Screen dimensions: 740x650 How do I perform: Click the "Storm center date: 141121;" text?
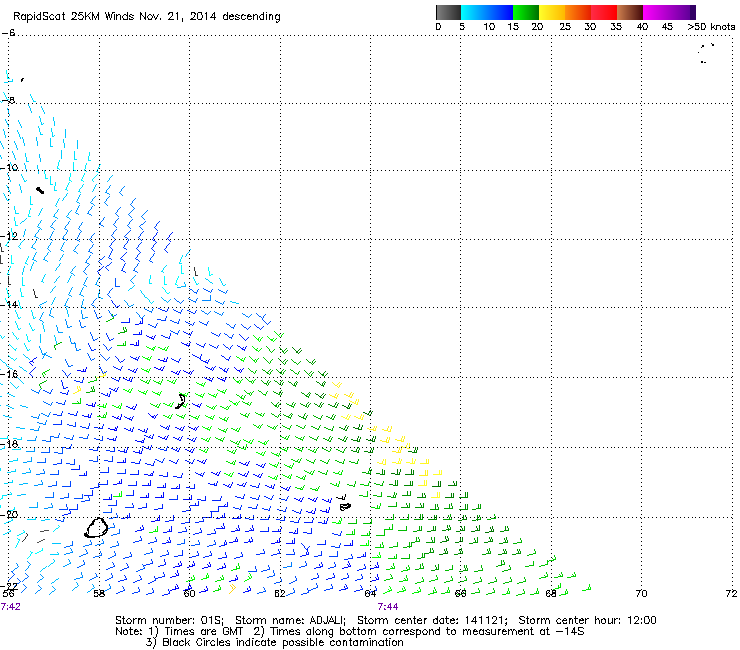(432, 620)
